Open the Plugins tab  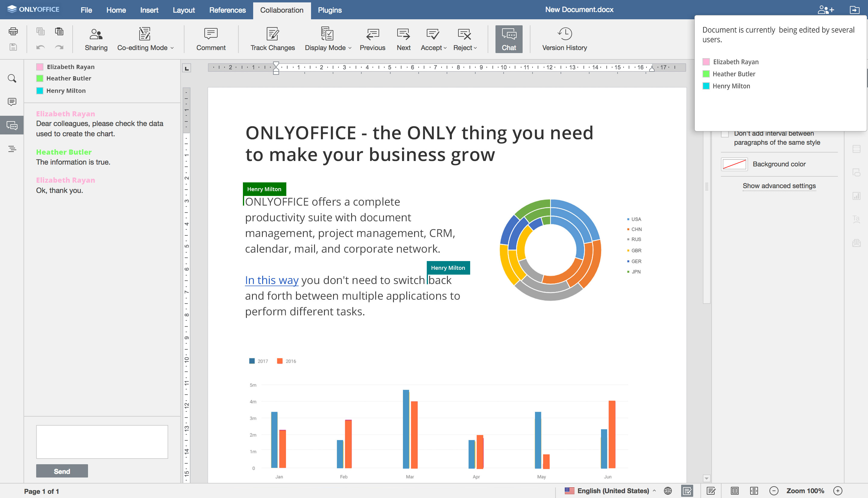coord(329,10)
